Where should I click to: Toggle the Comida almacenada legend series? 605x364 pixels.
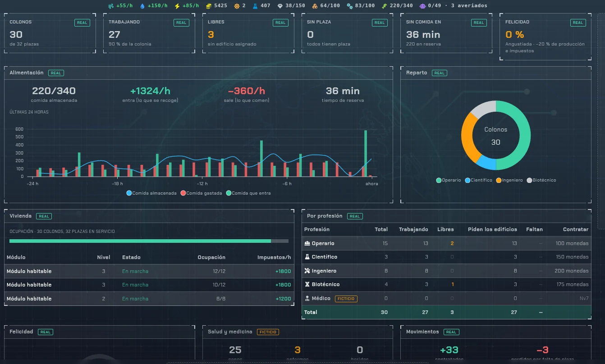click(151, 193)
